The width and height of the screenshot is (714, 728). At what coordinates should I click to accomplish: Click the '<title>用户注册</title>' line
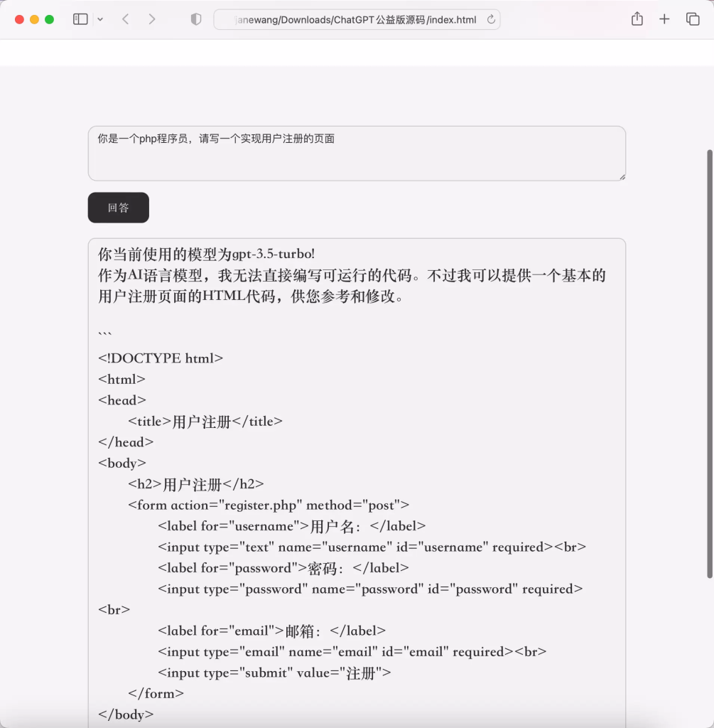[x=205, y=422]
